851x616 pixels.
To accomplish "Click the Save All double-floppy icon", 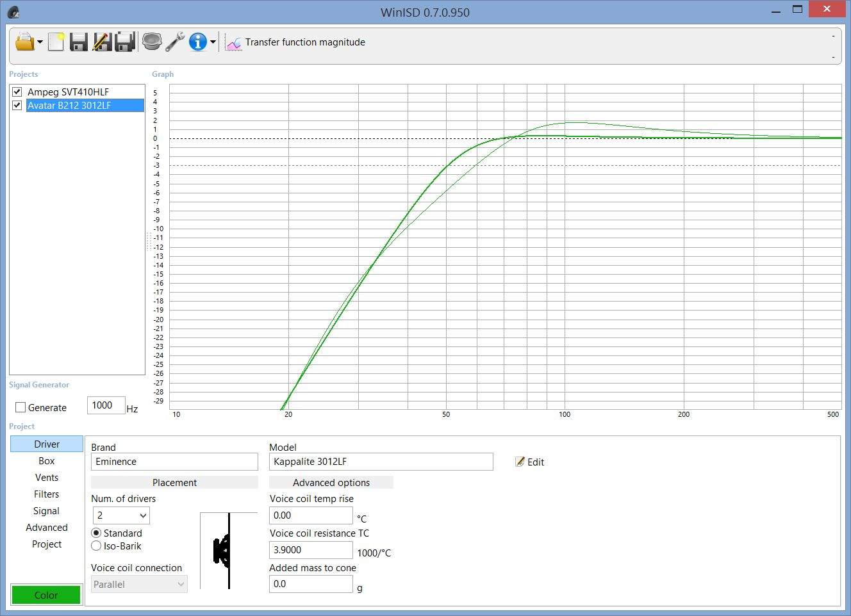I will point(125,42).
